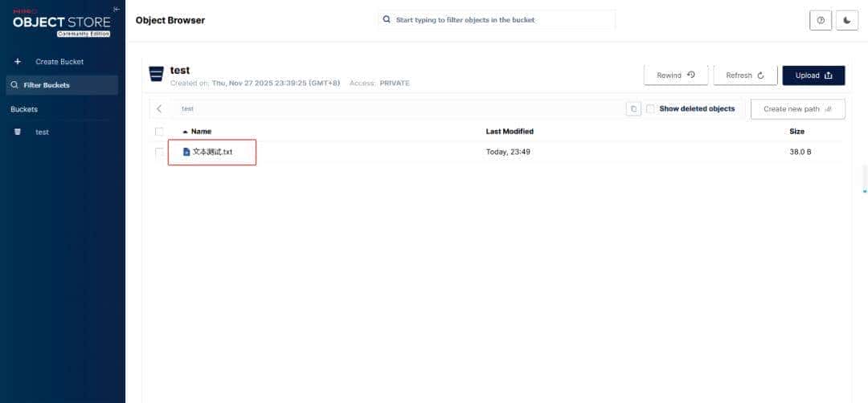Toggle Show deleted objects checkbox
868x403 pixels.
point(650,109)
